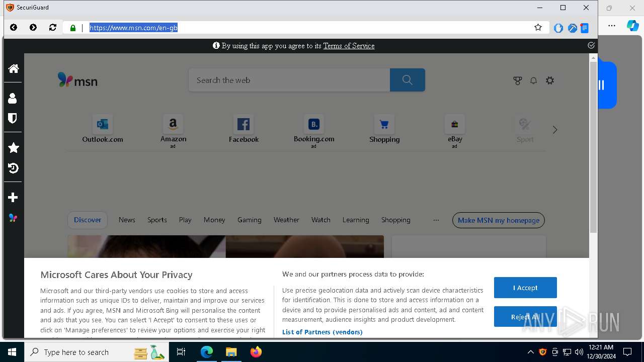Select the Discover tab
The width and height of the screenshot is (644, 362).
pyautogui.click(x=88, y=220)
